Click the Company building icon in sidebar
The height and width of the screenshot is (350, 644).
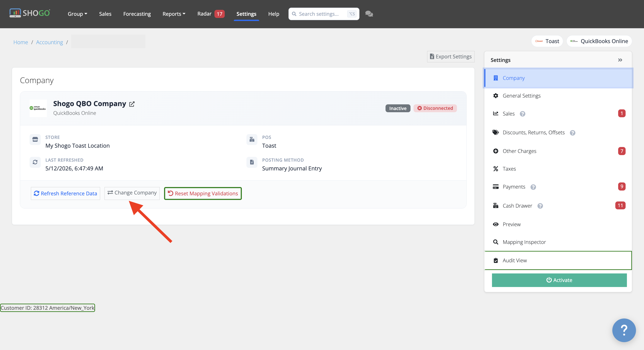click(495, 78)
